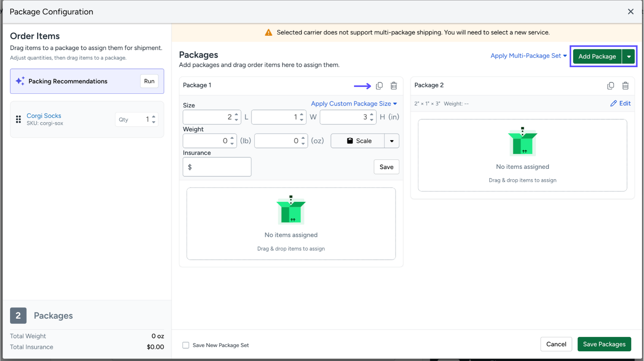The image size is (644, 361).
Task: Click the Corgi Socks Qty field
Action: [x=137, y=119]
